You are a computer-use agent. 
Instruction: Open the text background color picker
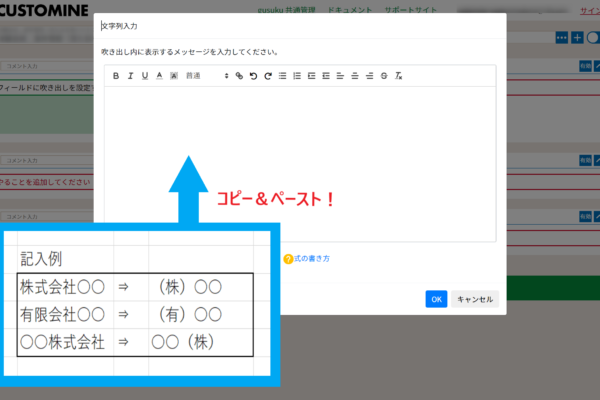(x=173, y=76)
